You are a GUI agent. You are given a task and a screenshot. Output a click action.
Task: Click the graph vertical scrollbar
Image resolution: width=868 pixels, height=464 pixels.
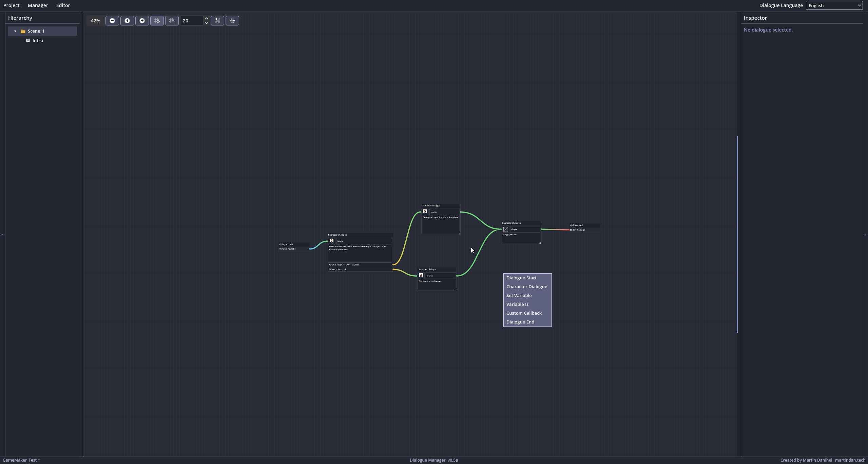(x=737, y=234)
